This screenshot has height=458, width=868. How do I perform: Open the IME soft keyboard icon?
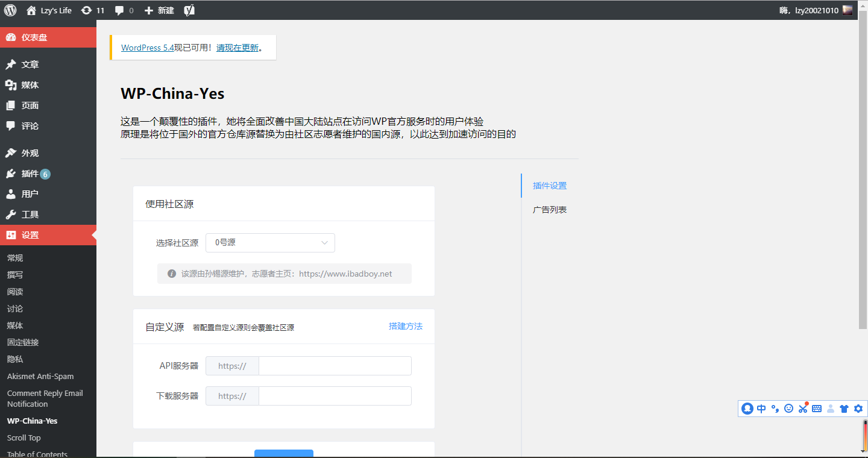817,409
